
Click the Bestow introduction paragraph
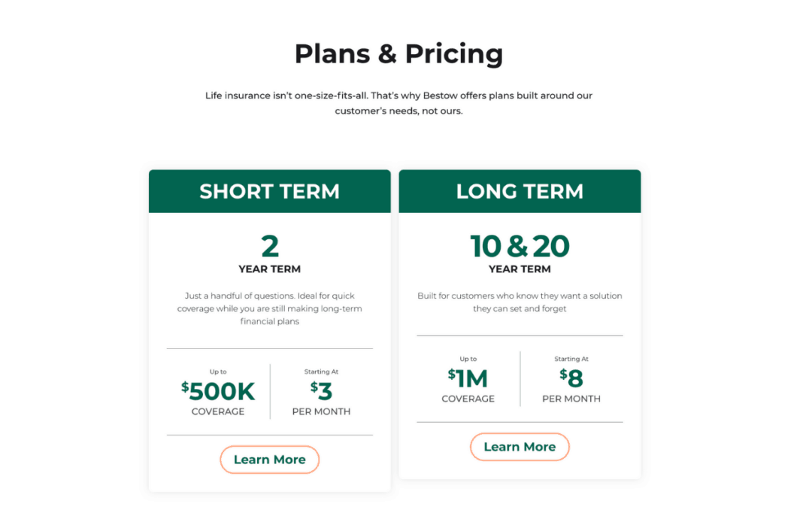(x=399, y=103)
